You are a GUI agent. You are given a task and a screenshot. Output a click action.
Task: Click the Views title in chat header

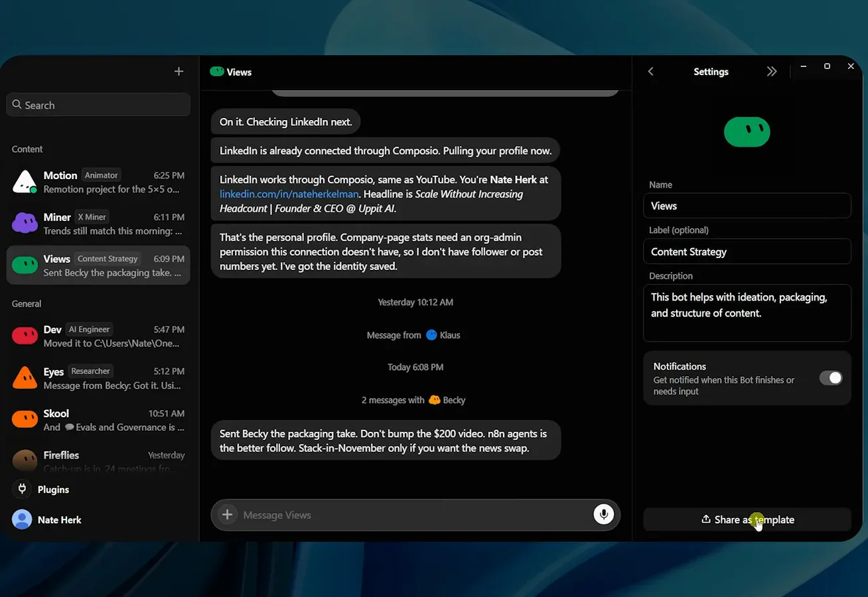point(239,72)
